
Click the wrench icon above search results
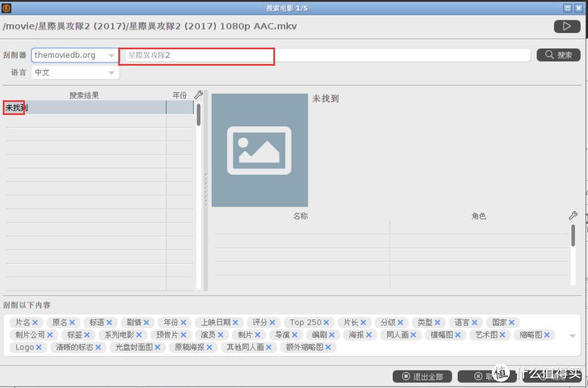pyautogui.click(x=198, y=95)
